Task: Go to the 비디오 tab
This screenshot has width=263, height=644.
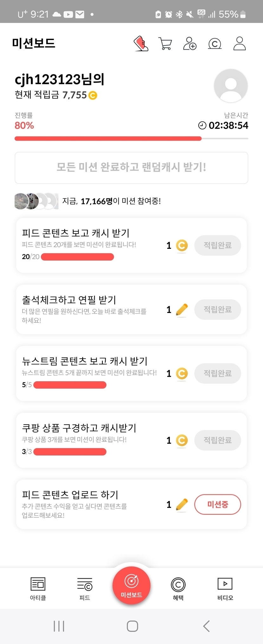Action: (x=225, y=588)
